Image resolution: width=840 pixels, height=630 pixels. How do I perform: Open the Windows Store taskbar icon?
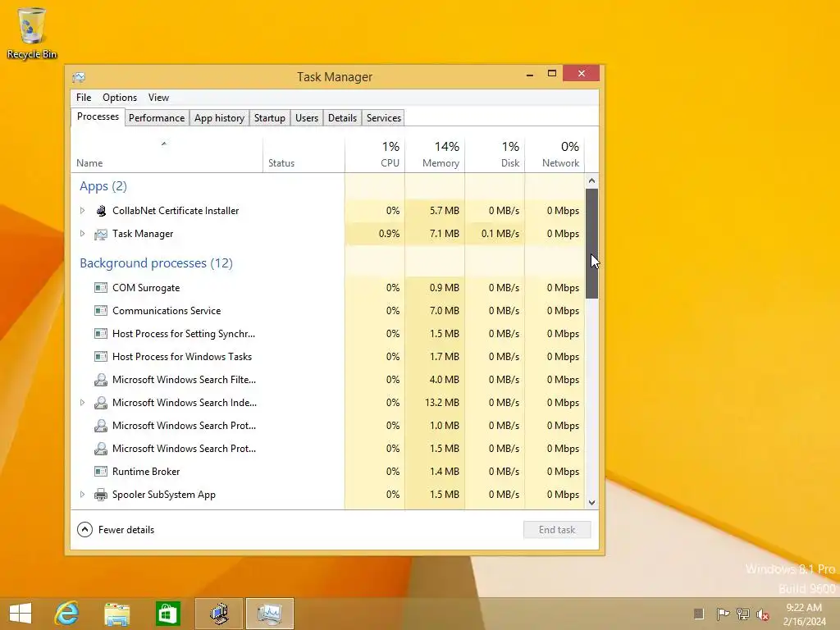167,614
